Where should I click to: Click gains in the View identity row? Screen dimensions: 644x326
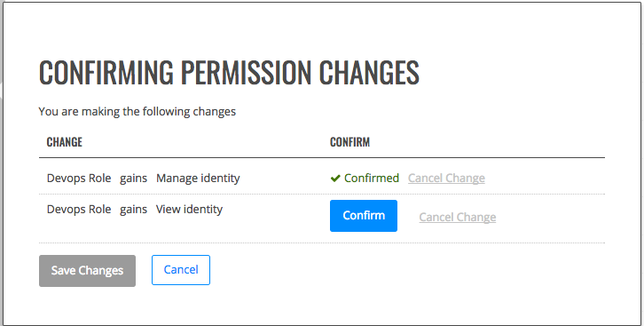[133, 210]
